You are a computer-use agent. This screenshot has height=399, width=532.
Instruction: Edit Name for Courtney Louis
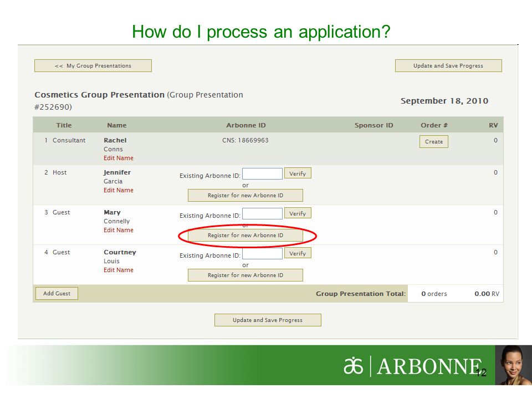[119, 270]
